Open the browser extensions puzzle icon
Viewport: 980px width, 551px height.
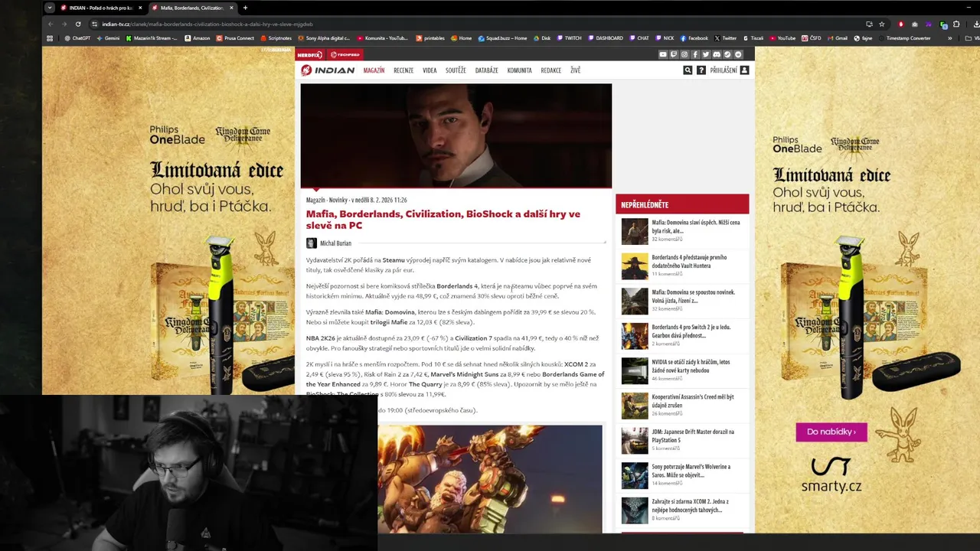click(956, 24)
